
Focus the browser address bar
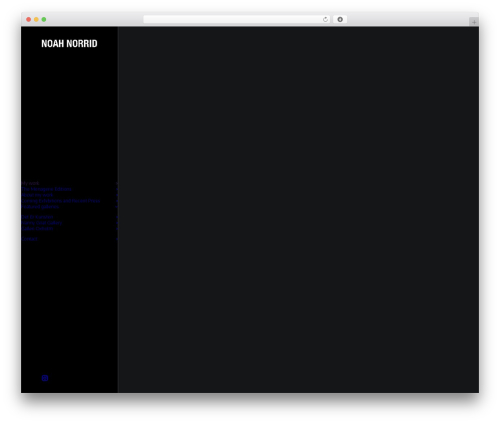(x=237, y=19)
